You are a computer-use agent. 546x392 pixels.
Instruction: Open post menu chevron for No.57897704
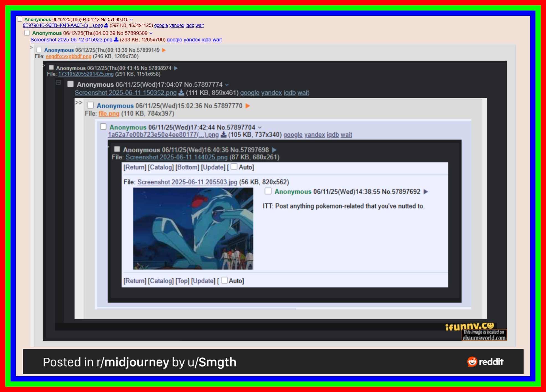(x=260, y=127)
